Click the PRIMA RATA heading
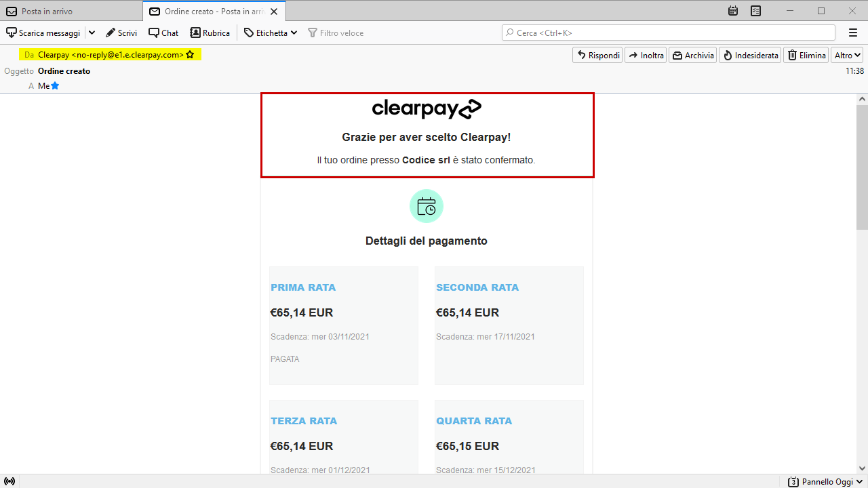 303,287
